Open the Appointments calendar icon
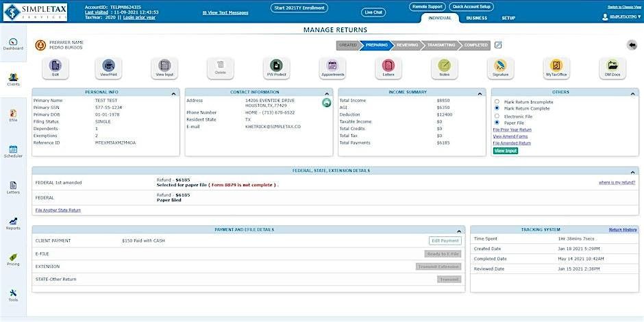 pos(332,66)
